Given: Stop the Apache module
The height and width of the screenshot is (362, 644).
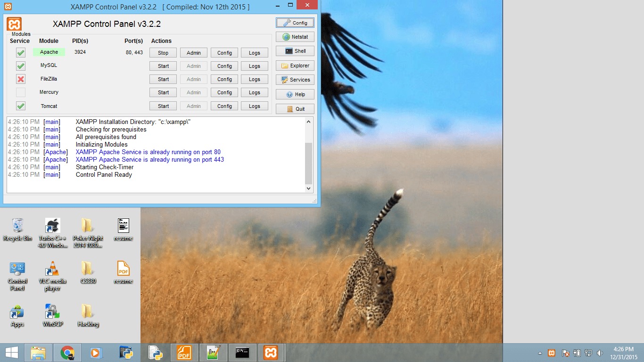Looking at the screenshot, I should tap(163, 53).
